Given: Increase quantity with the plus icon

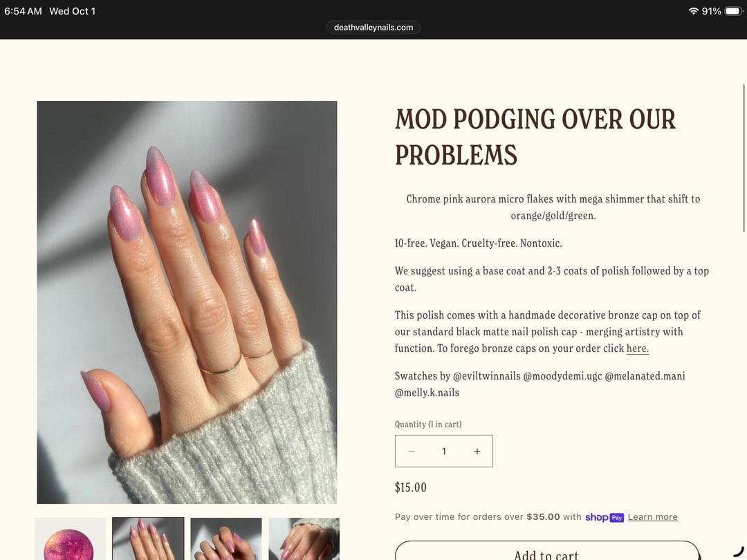Looking at the screenshot, I should (x=477, y=451).
